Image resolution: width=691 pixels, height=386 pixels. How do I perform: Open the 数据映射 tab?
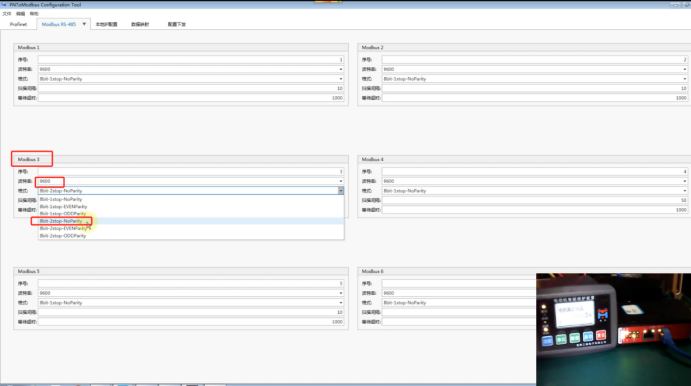(x=140, y=24)
